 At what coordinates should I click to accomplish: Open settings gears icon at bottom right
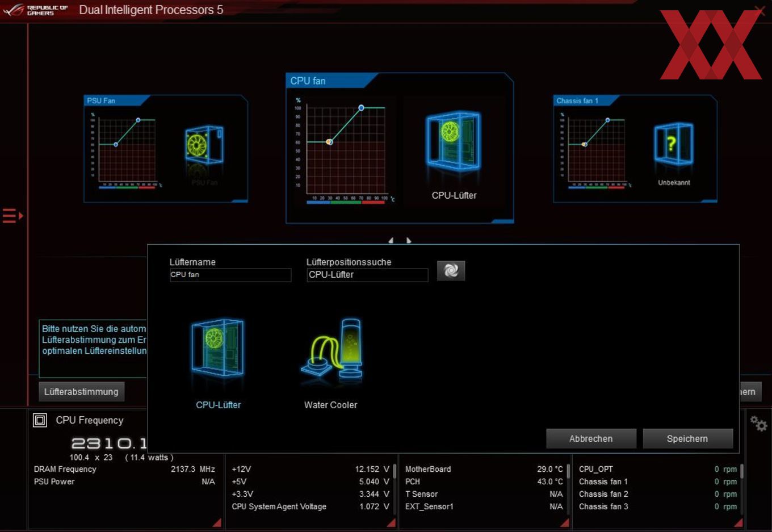[758, 424]
